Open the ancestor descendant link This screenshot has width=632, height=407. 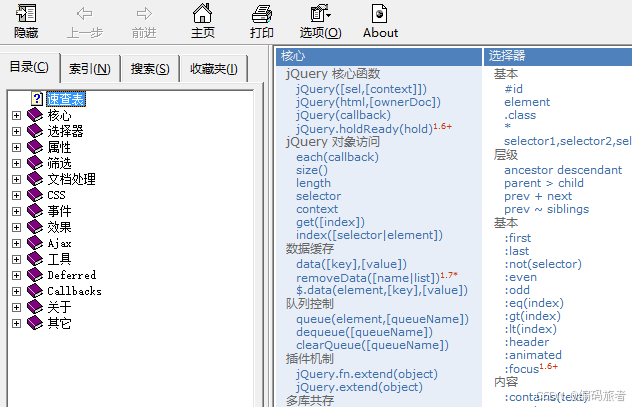point(563,170)
